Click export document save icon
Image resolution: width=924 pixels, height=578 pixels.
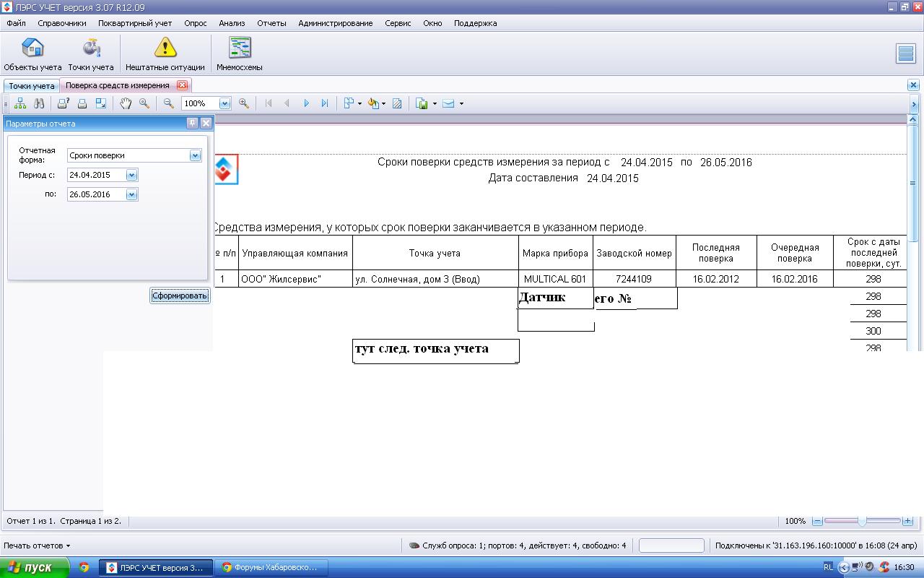coord(422,103)
